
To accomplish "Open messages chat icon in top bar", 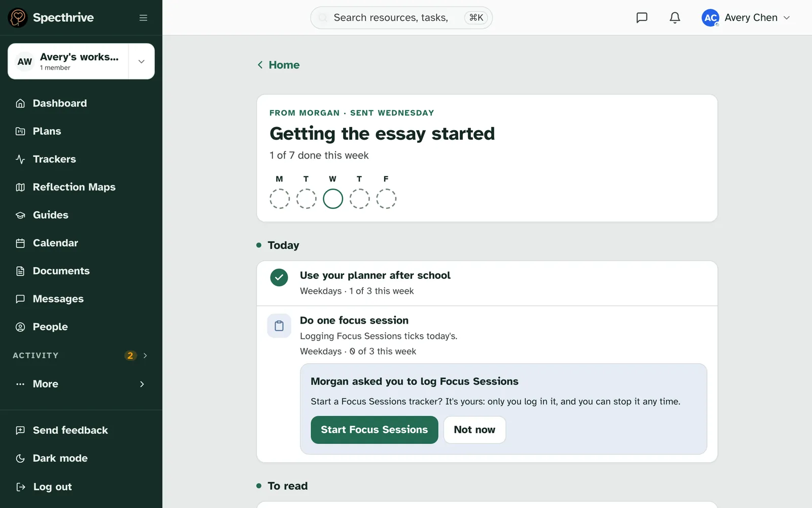I will (642, 18).
